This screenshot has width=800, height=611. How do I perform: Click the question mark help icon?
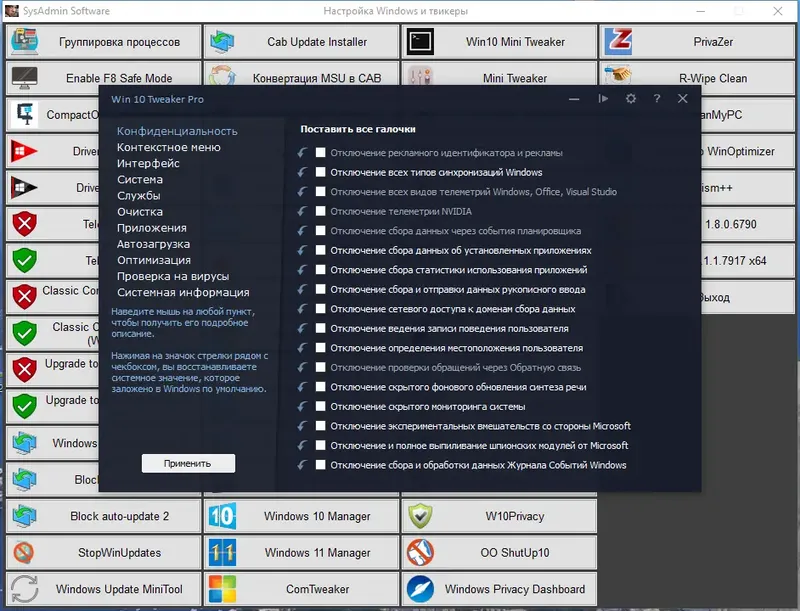click(x=657, y=99)
